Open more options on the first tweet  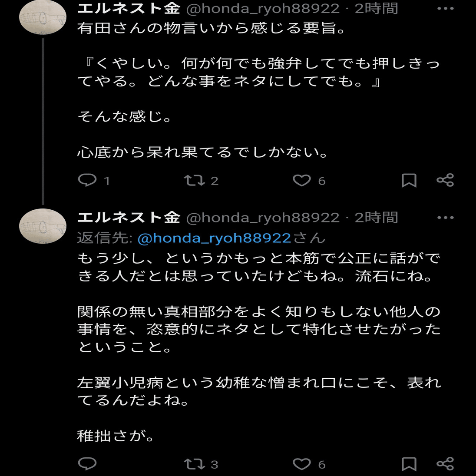445,9
